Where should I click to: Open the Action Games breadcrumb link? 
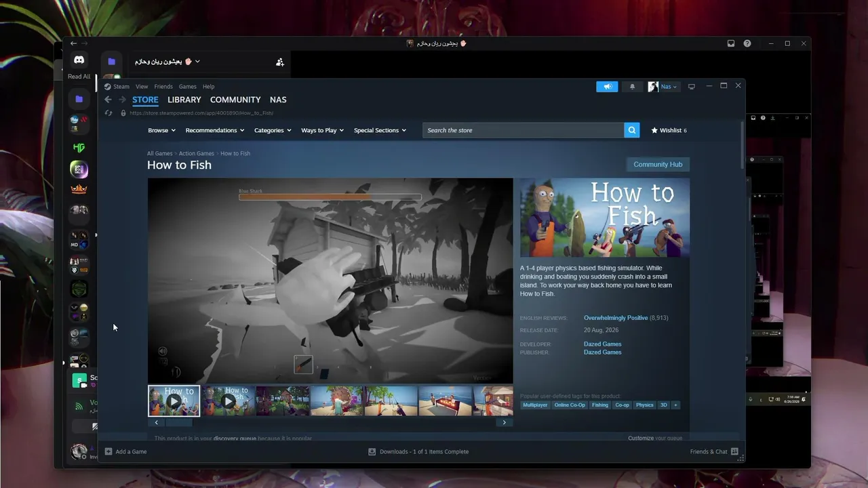(x=197, y=154)
